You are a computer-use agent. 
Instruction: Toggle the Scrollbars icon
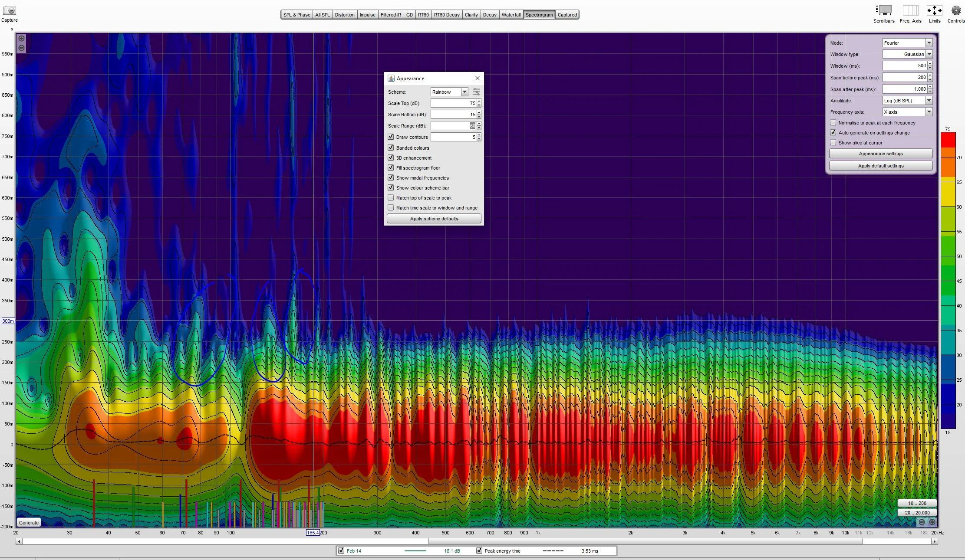click(883, 10)
